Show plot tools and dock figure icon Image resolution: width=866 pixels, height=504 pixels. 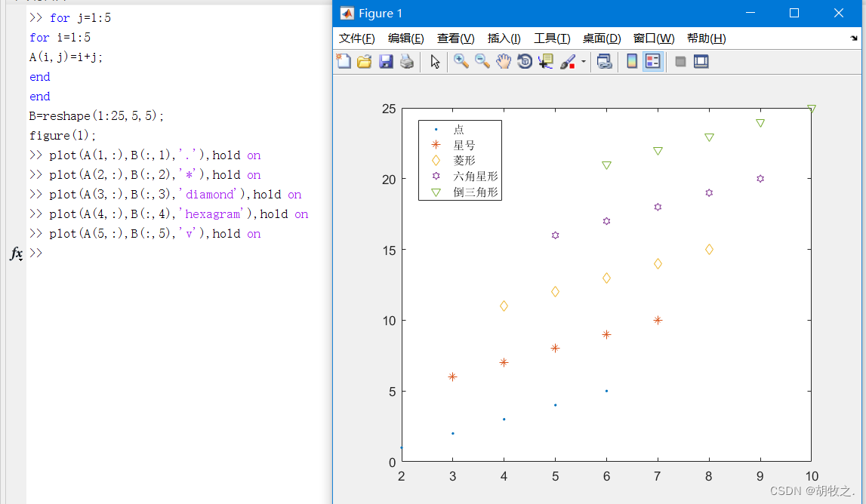click(701, 61)
